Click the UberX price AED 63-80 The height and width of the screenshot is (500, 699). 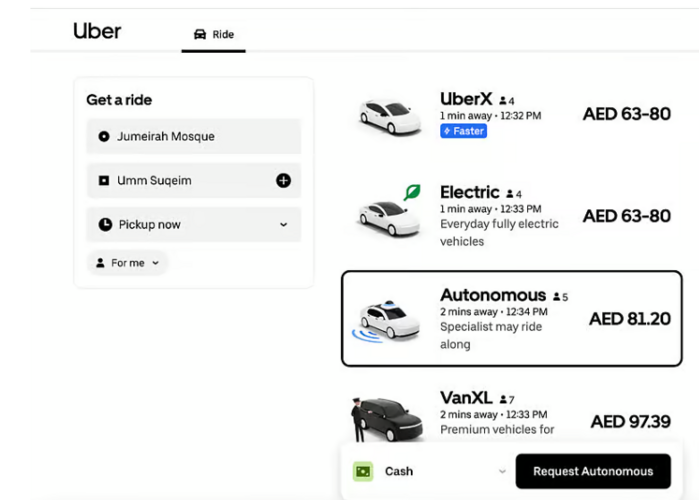coord(627,114)
